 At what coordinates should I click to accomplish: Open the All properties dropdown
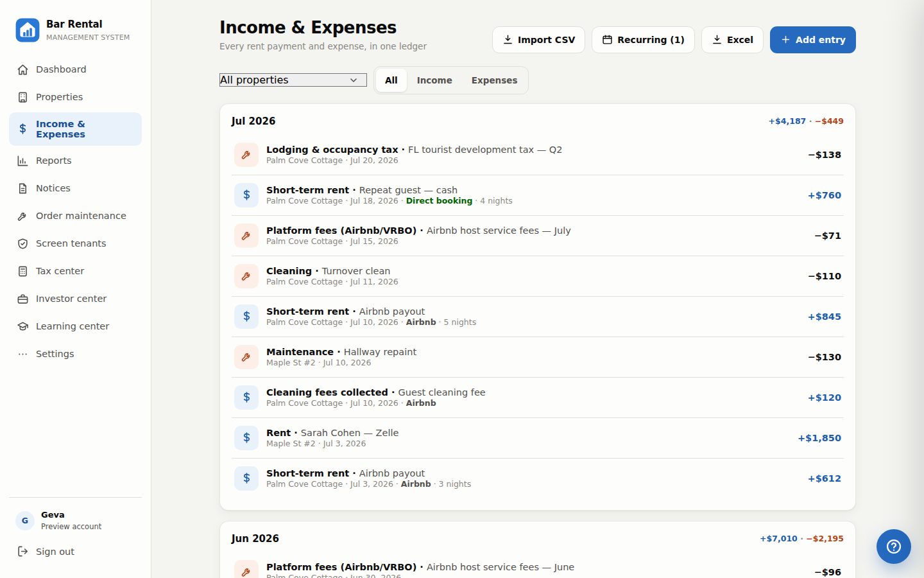pyautogui.click(x=293, y=80)
